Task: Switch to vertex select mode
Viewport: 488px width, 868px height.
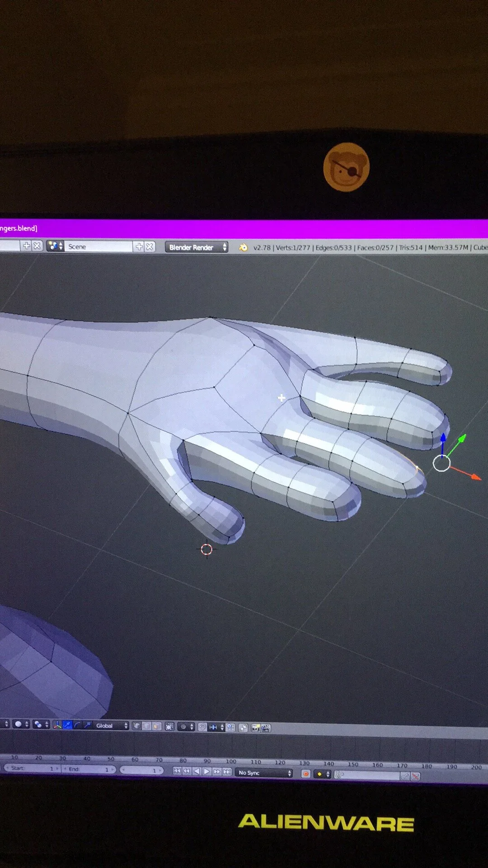Action: point(136,726)
